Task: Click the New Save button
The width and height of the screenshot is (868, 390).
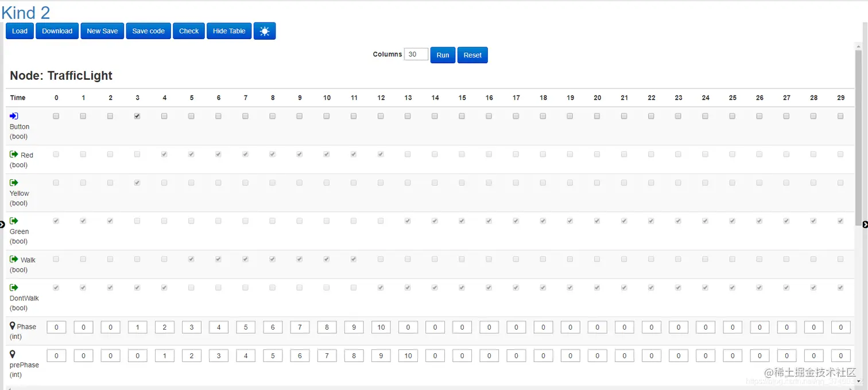Action: pyautogui.click(x=102, y=31)
